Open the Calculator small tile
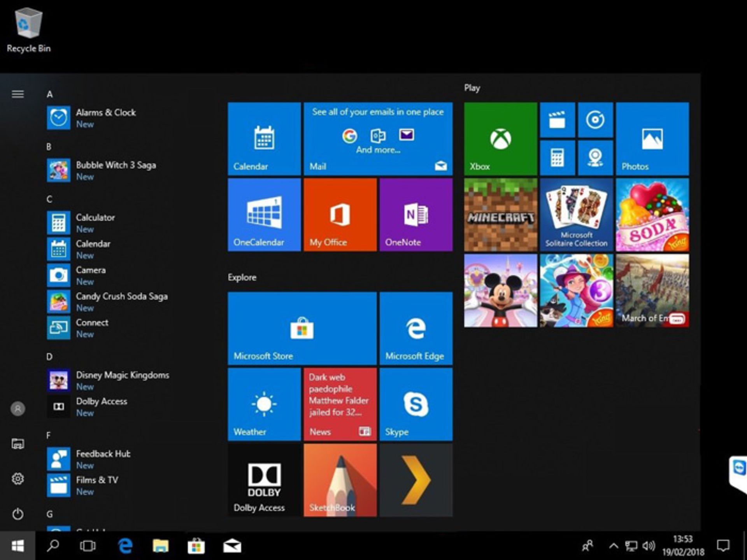Image resolution: width=747 pixels, height=560 pixels. tap(557, 158)
